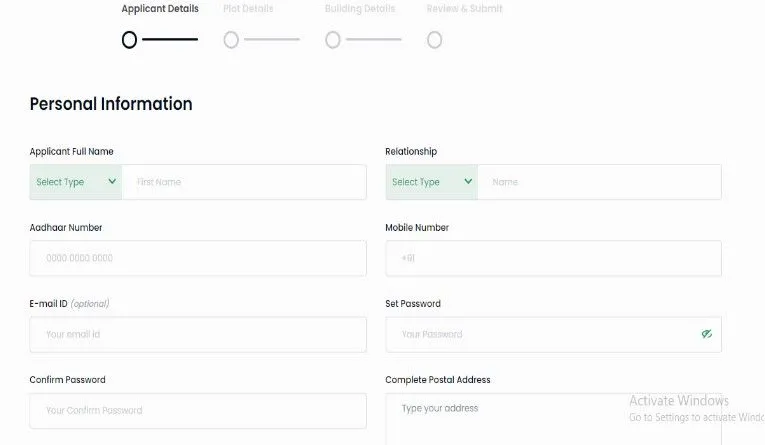Click the Aadhaar Number field
Image resolution: width=765 pixels, height=445 pixels.
pyautogui.click(x=198, y=258)
